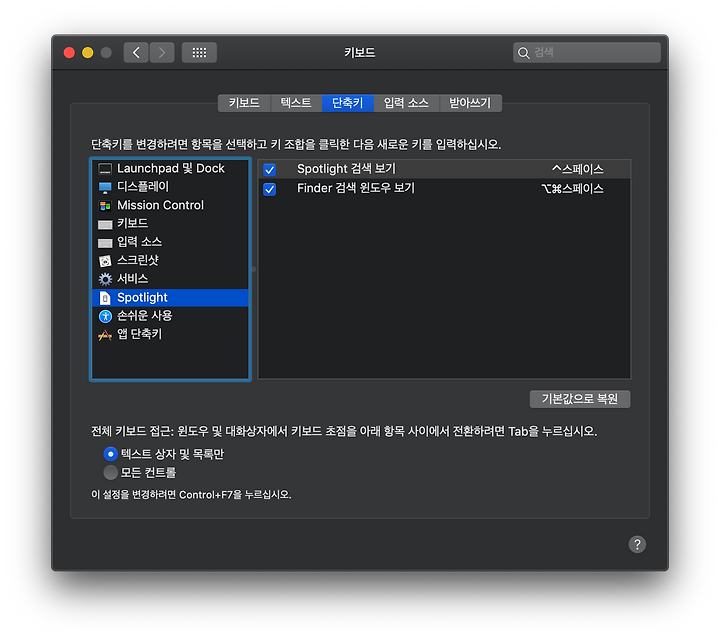
Task: Click the 스크린샷 camera icon
Action: [105, 261]
